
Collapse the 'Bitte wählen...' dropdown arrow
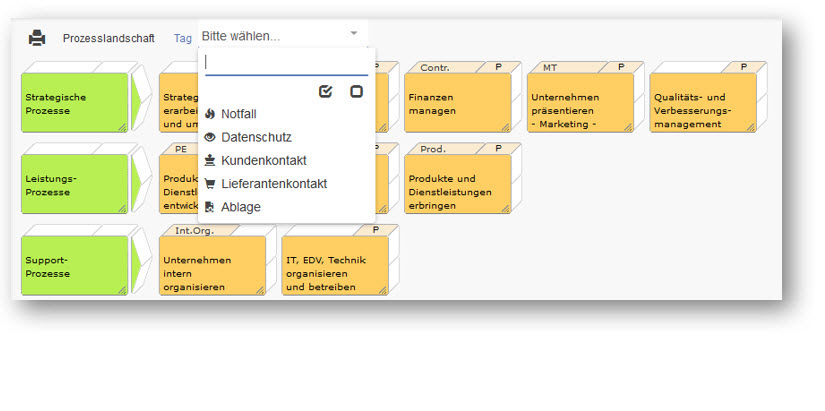click(353, 34)
